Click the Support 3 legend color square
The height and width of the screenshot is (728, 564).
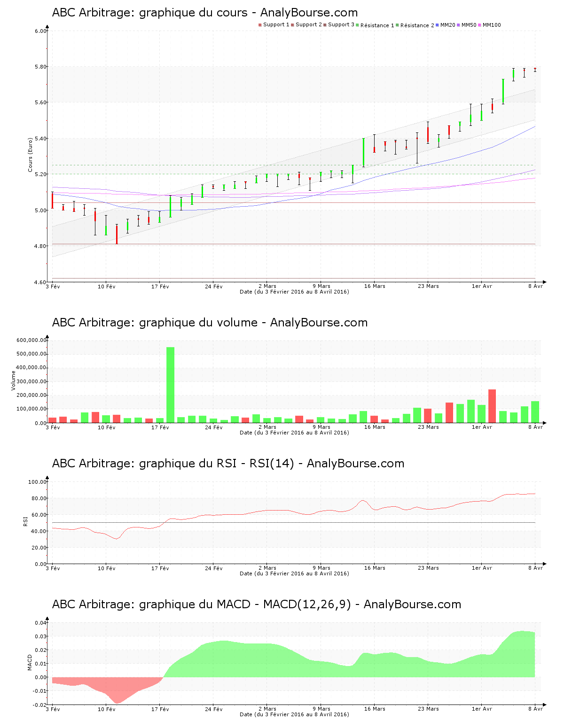[325, 25]
